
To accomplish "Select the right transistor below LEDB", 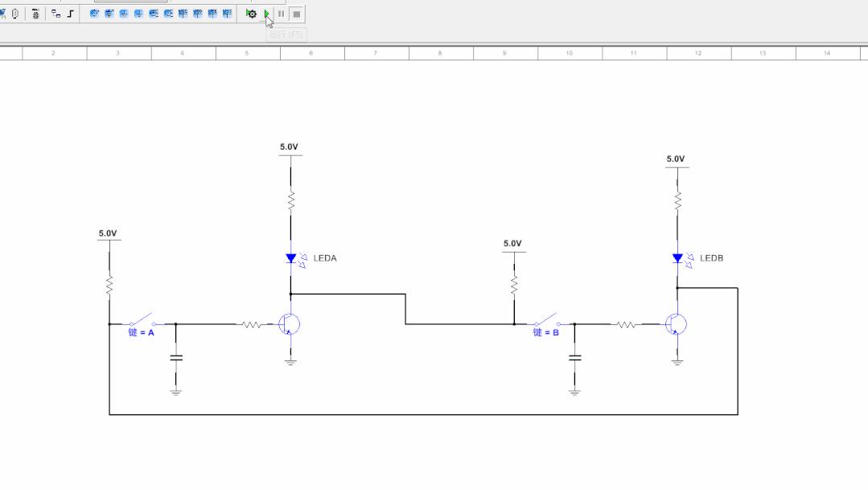I will [676, 324].
